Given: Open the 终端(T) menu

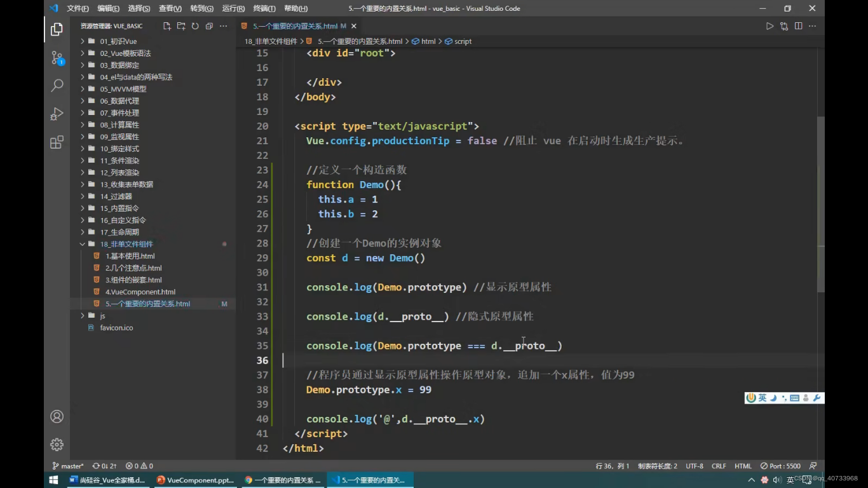Looking at the screenshot, I should (264, 8).
